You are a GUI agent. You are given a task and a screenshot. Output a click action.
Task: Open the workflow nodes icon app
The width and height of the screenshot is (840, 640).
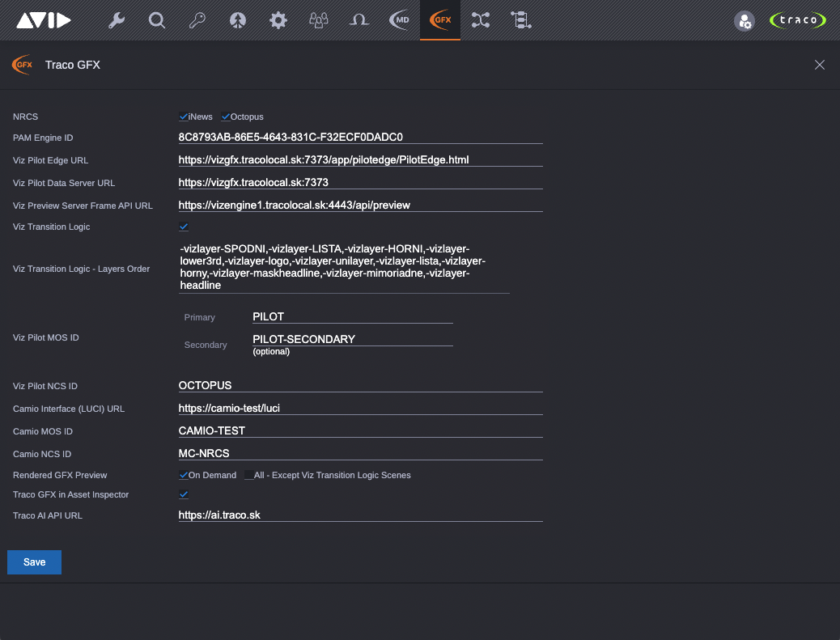[481, 20]
